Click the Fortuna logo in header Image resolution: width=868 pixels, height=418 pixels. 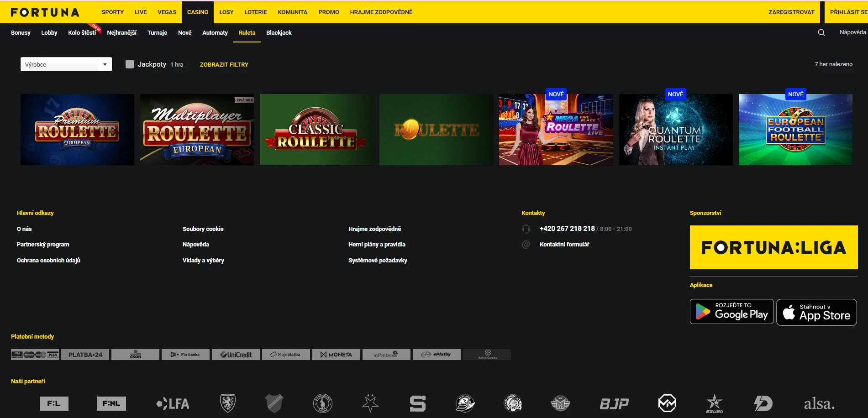pos(45,12)
